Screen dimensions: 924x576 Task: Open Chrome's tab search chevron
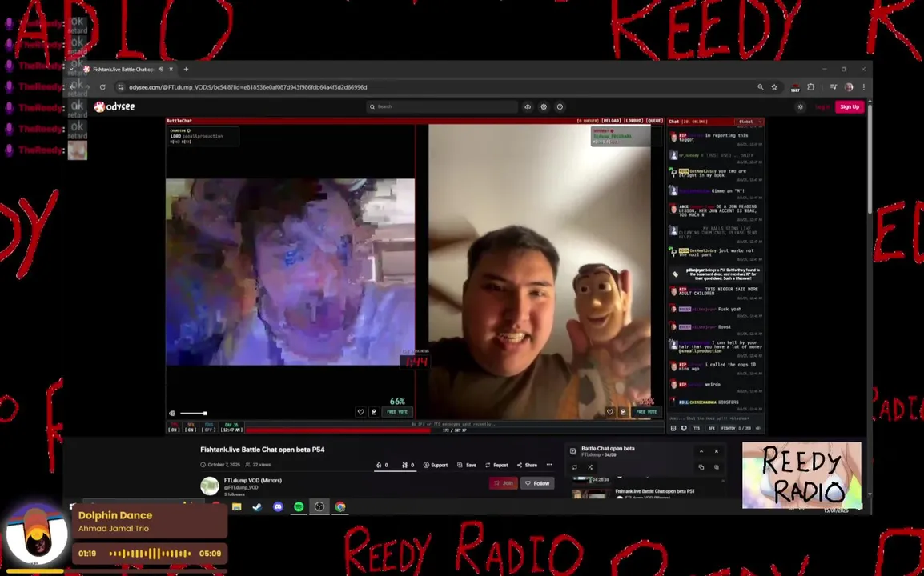pyautogui.click(x=72, y=69)
